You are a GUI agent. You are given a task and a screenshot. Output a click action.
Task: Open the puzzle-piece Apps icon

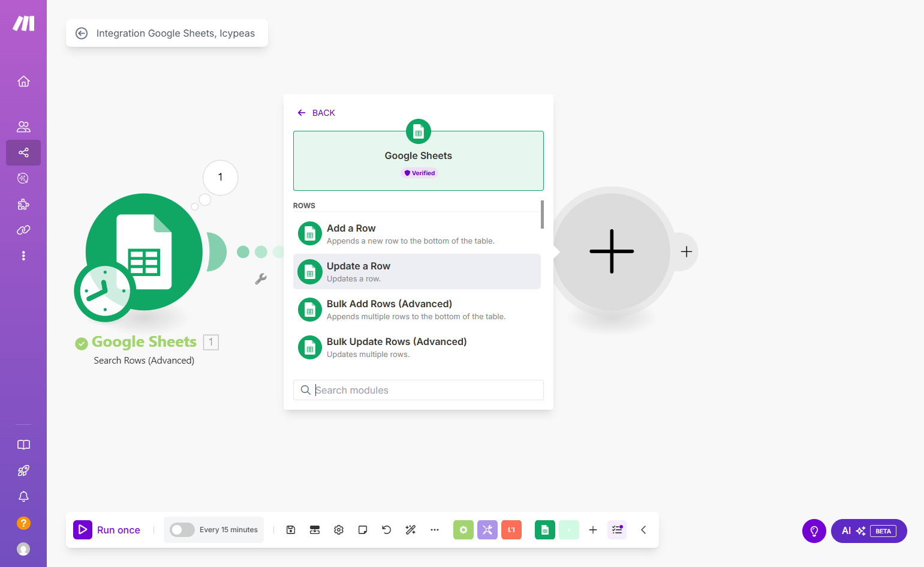23,204
